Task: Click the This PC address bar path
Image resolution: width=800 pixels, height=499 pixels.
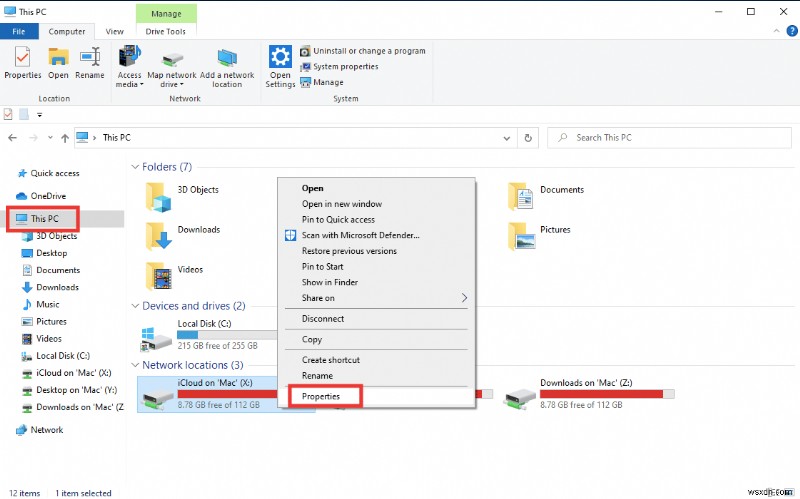Action: click(117, 138)
